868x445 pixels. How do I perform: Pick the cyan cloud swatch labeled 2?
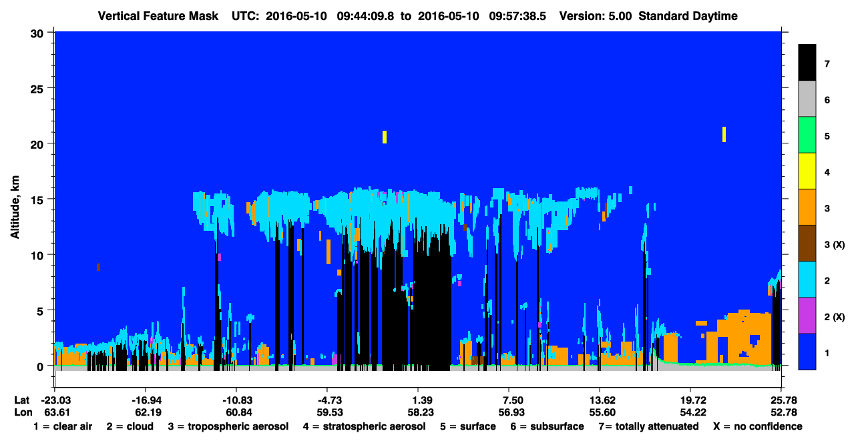tap(807, 280)
